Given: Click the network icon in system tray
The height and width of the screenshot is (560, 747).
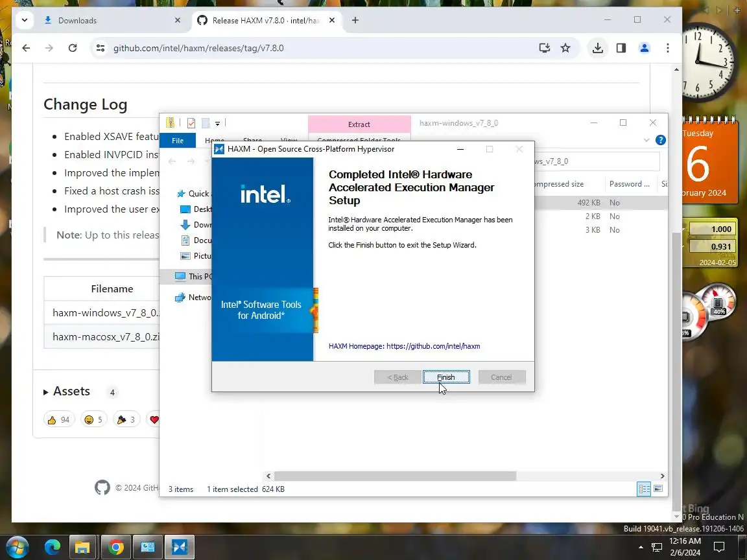Looking at the screenshot, I should coord(657,547).
